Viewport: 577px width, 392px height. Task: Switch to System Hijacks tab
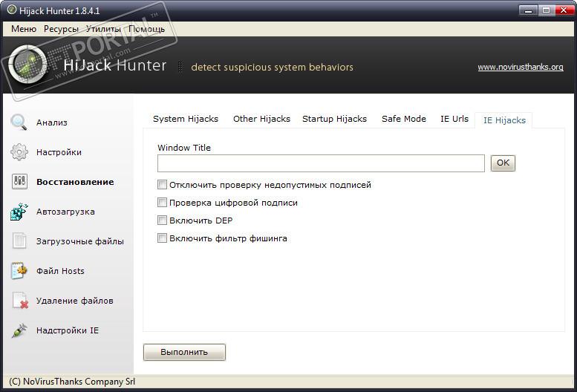(186, 119)
